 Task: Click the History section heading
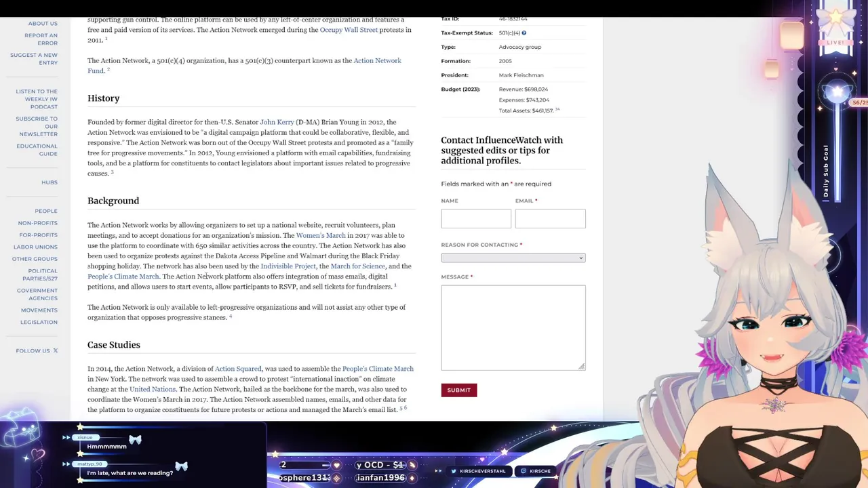pos(103,98)
